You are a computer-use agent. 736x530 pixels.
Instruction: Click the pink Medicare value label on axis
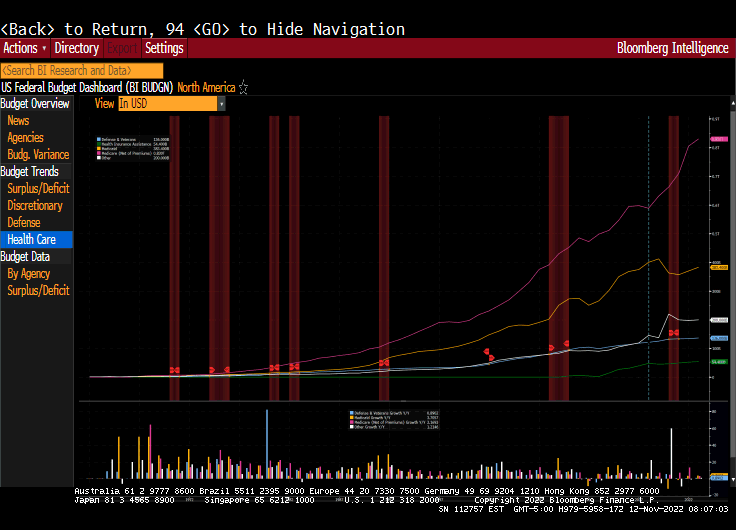[717, 139]
